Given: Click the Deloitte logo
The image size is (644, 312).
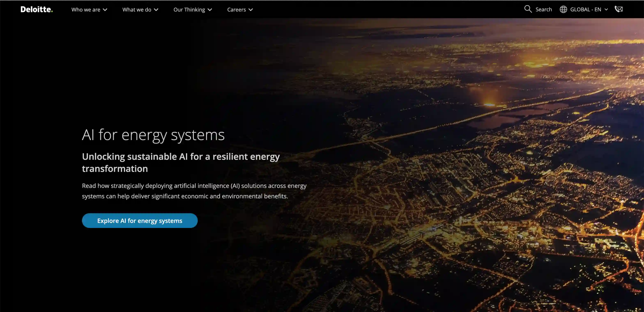Looking at the screenshot, I should pyautogui.click(x=36, y=9).
